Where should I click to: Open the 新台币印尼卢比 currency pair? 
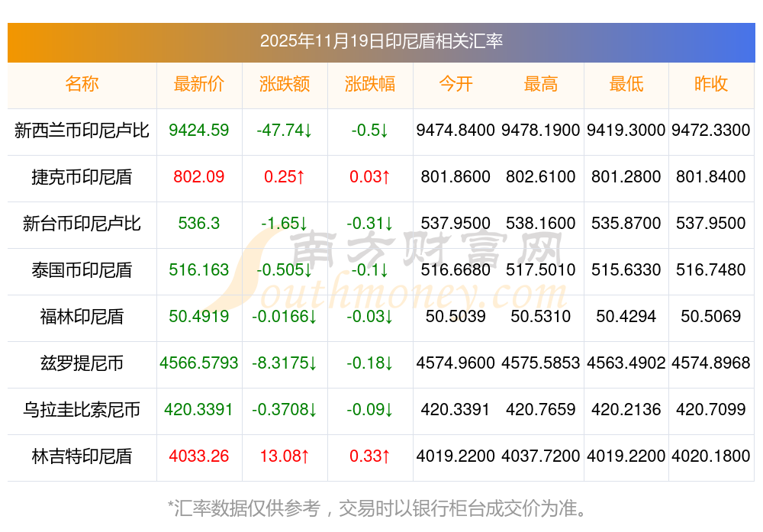click(82, 224)
